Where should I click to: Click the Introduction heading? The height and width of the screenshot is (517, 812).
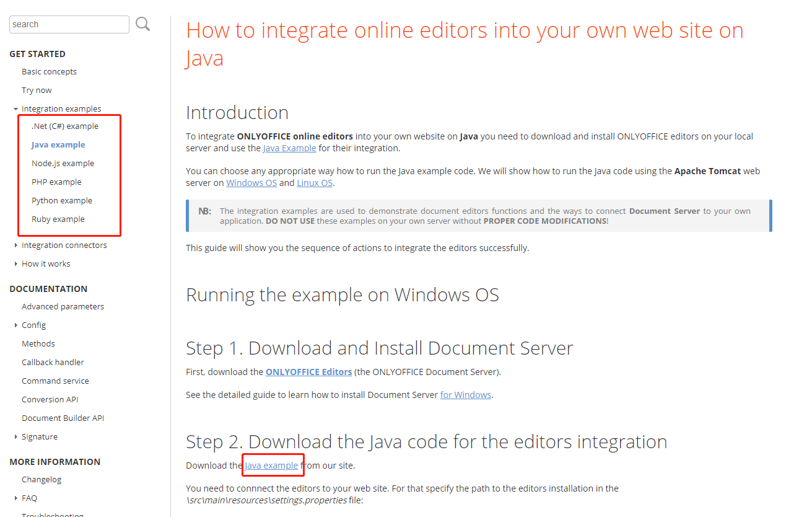pyautogui.click(x=237, y=112)
